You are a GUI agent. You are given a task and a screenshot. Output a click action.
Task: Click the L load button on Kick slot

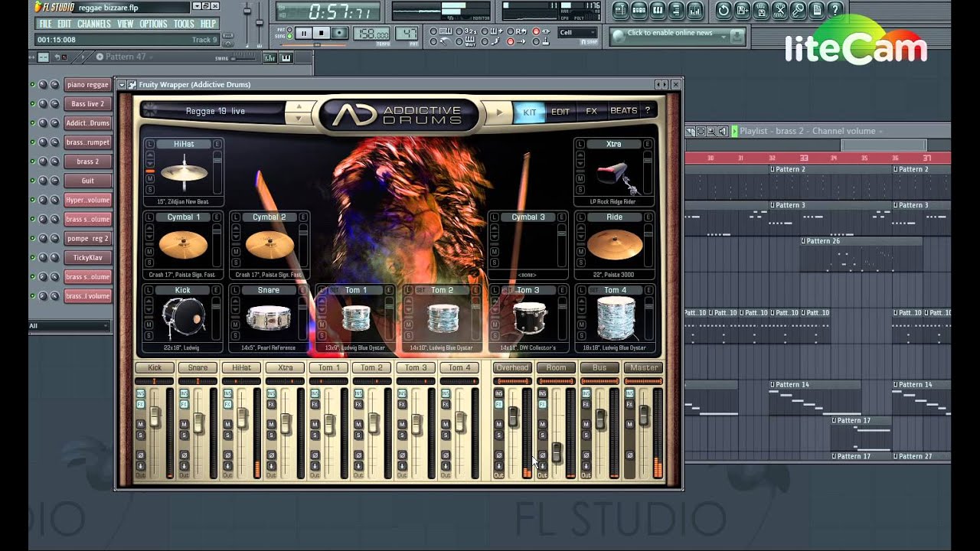pyautogui.click(x=149, y=290)
